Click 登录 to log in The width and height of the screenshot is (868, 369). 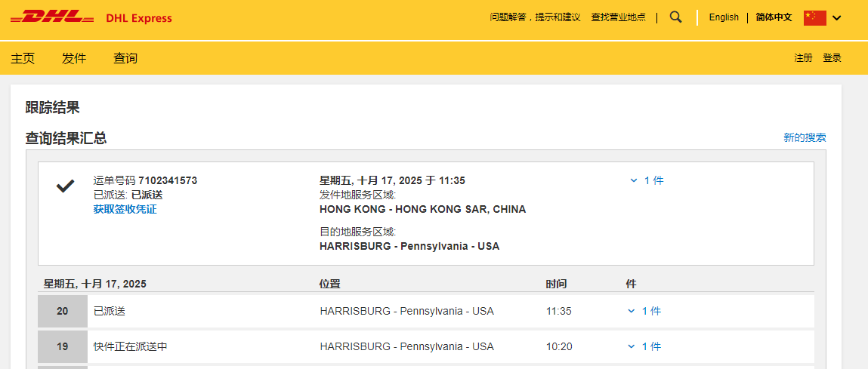click(x=832, y=58)
